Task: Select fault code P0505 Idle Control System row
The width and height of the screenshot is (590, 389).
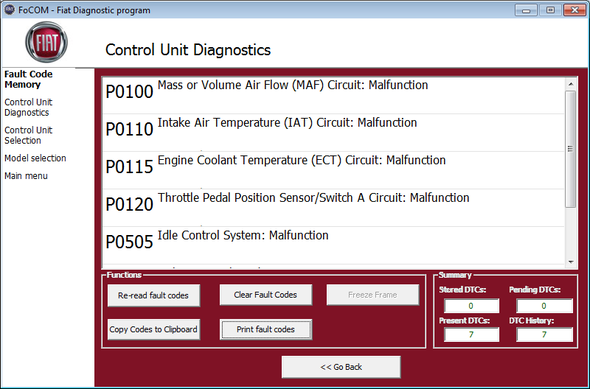Action: (x=333, y=245)
